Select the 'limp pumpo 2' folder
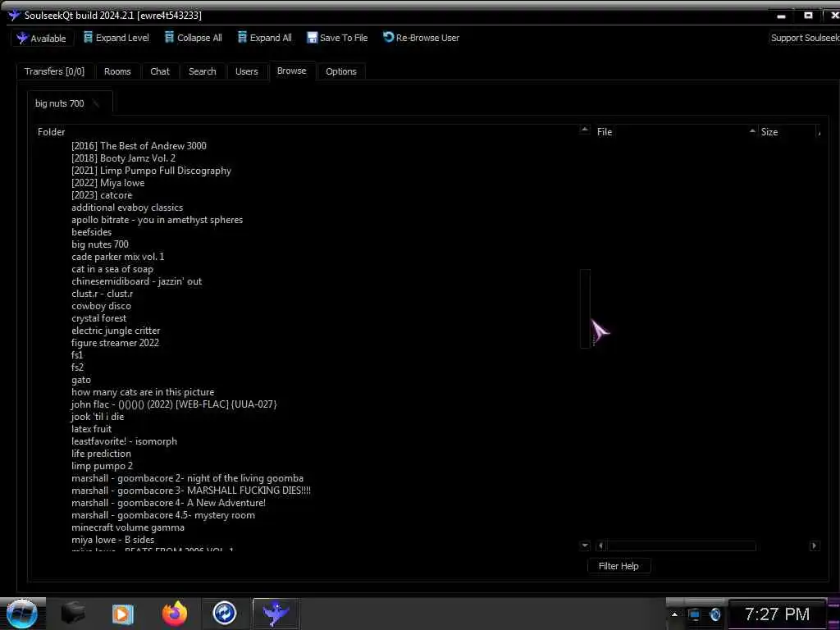The image size is (840, 630). [x=103, y=466]
